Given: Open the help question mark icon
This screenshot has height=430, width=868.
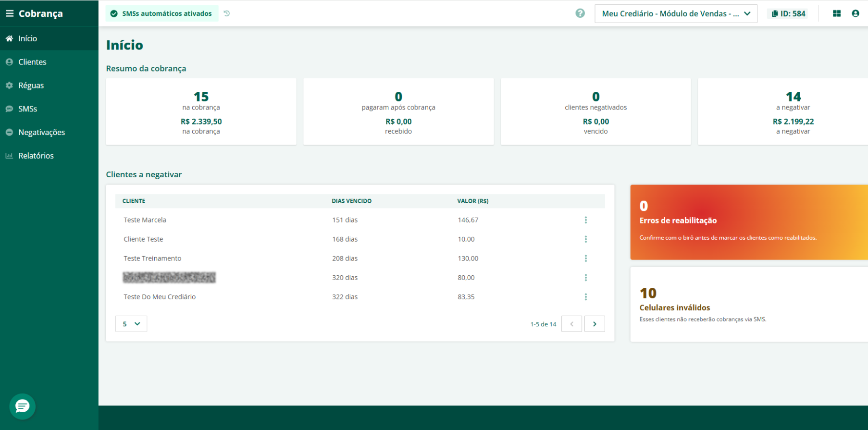Looking at the screenshot, I should [x=580, y=13].
